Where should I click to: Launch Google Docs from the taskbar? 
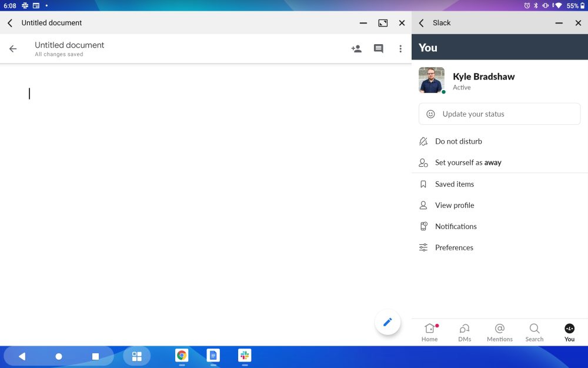[213, 356]
